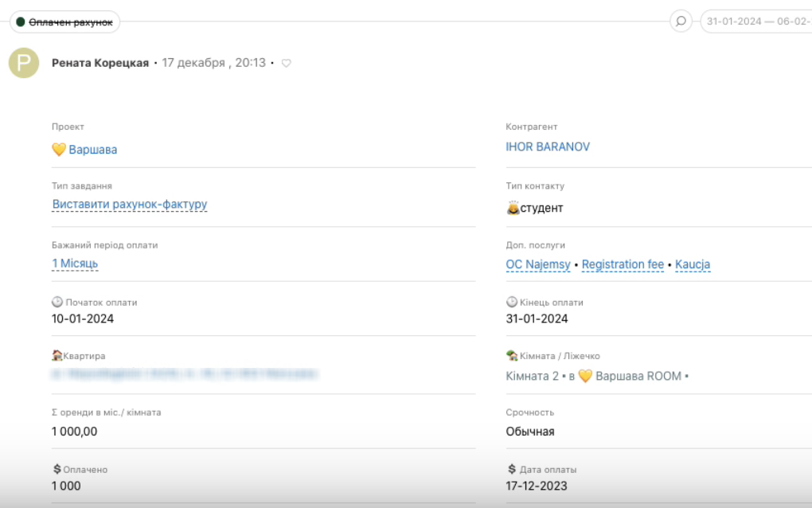The height and width of the screenshot is (508, 812).
Task: Open the 'Виставити рахунок-фактуру' task type selector
Action: tap(129, 205)
